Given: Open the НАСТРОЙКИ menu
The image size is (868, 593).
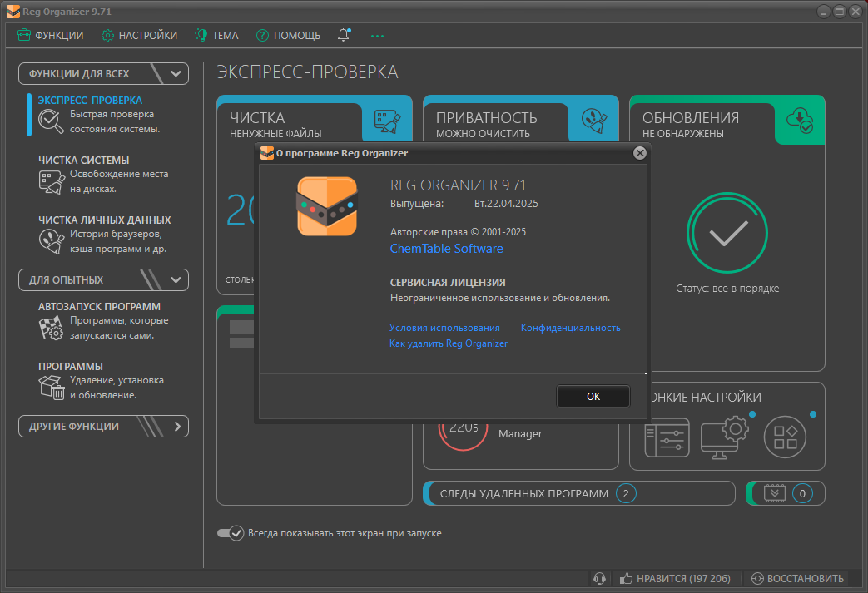Looking at the screenshot, I should pyautogui.click(x=139, y=36).
